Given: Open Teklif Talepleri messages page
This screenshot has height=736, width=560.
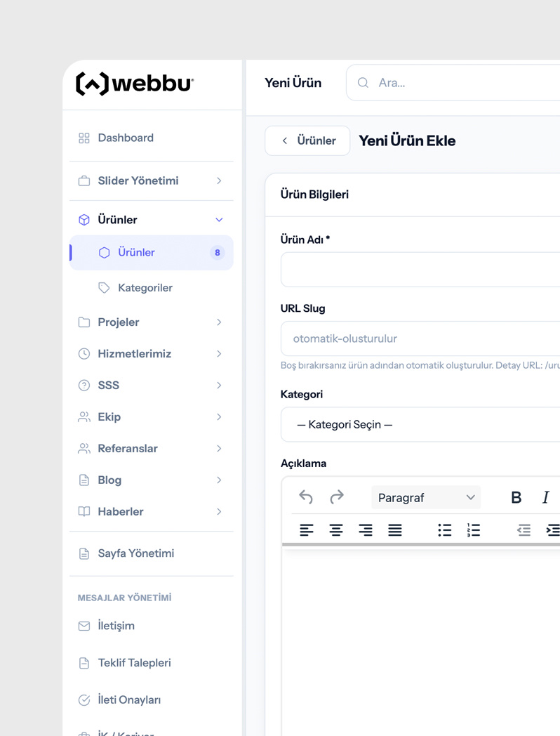Looking at the screenshot, I should tap(134, 663).
